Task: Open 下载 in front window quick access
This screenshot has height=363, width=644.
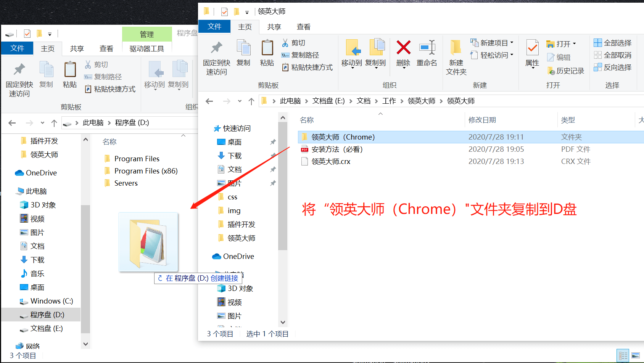Action: (x=230, y=156)
